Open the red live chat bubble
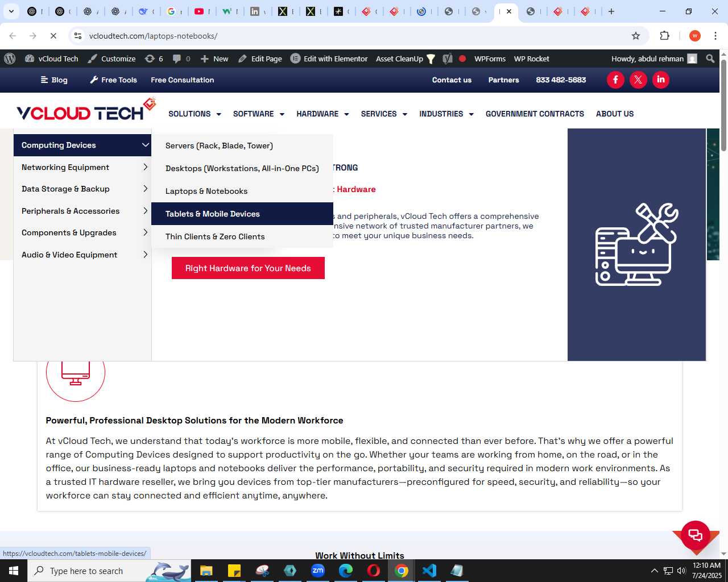This screenshot has width=728, height=582. click(696, 535)
